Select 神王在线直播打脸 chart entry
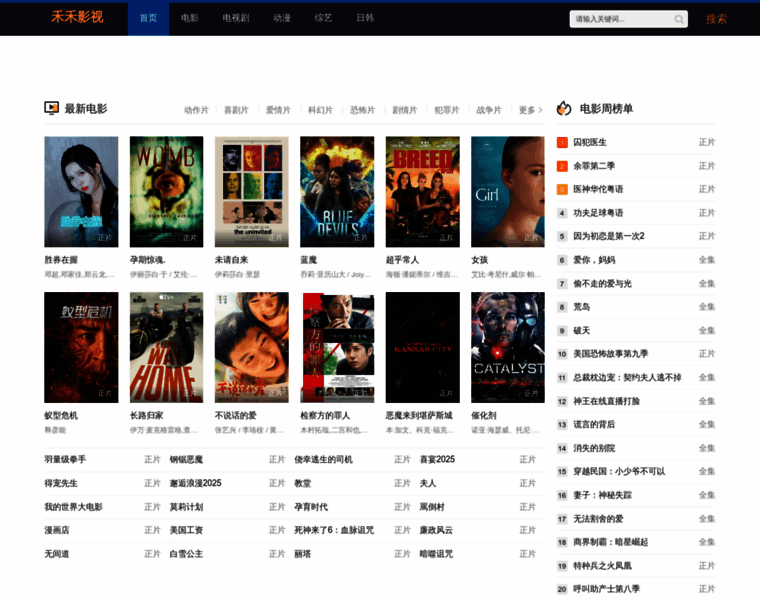The width and height of the screenshot is (760, 600). (606, 401)
